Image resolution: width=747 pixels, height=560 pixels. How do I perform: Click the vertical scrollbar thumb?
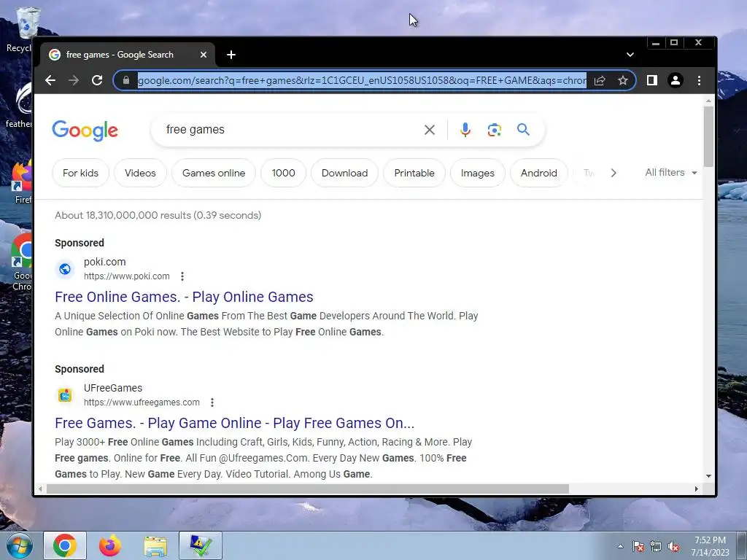click(x=708, y=136)
